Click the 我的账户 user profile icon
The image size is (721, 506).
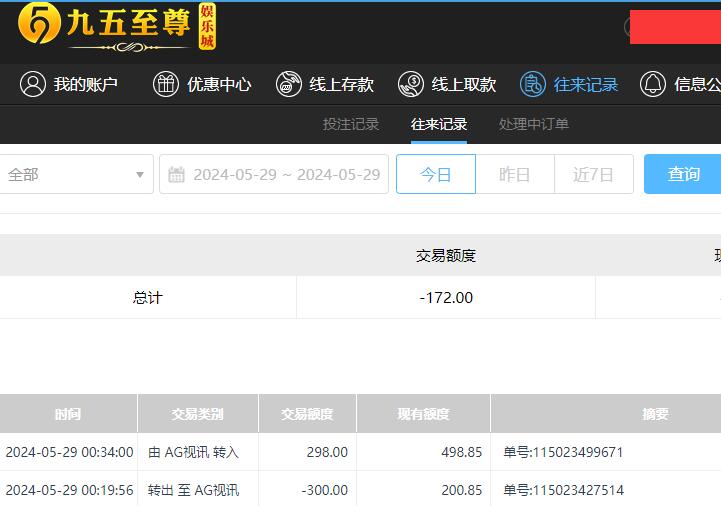33,84
